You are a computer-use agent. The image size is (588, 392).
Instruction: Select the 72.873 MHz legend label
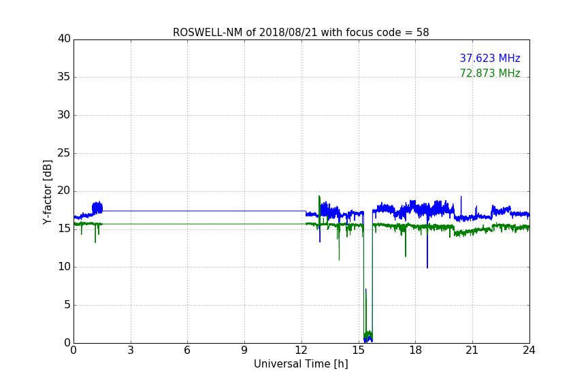pyautogui.click(x=490, y=73)
